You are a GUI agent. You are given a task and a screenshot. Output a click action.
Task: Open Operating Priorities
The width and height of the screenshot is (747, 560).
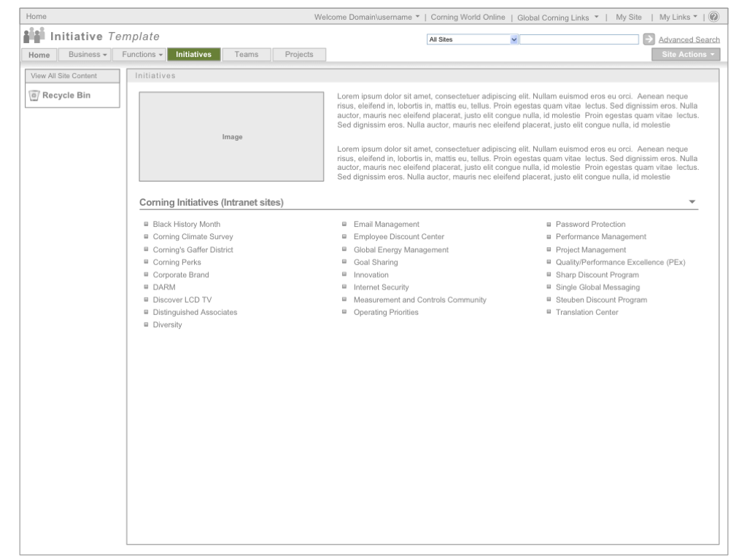tap(386, 312)
